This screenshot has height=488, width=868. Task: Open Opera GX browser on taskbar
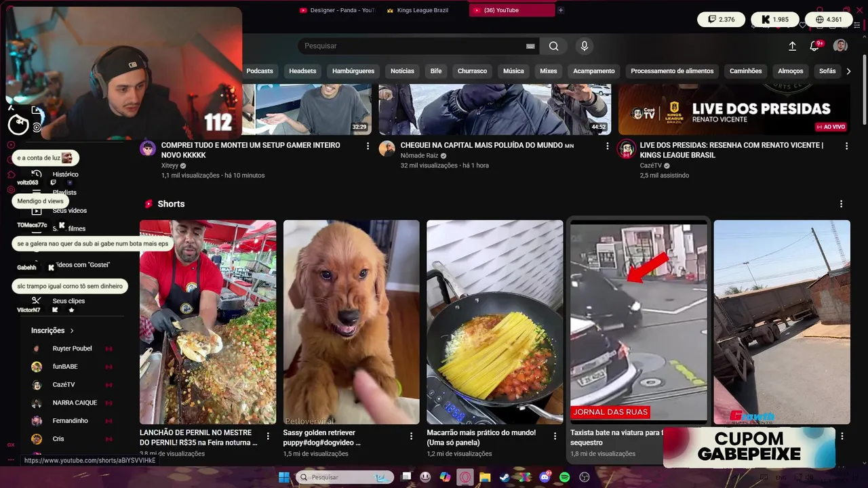[x=465, y=477]
